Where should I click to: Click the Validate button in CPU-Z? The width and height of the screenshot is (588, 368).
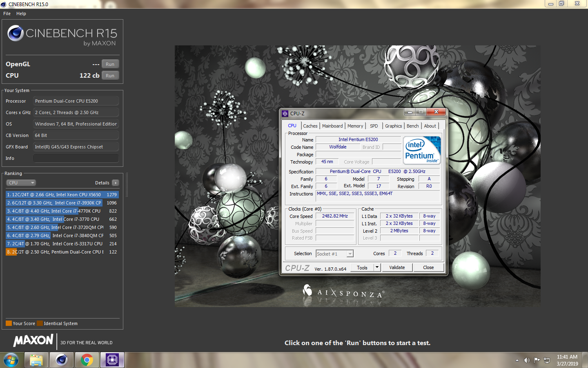click(397, 267)
